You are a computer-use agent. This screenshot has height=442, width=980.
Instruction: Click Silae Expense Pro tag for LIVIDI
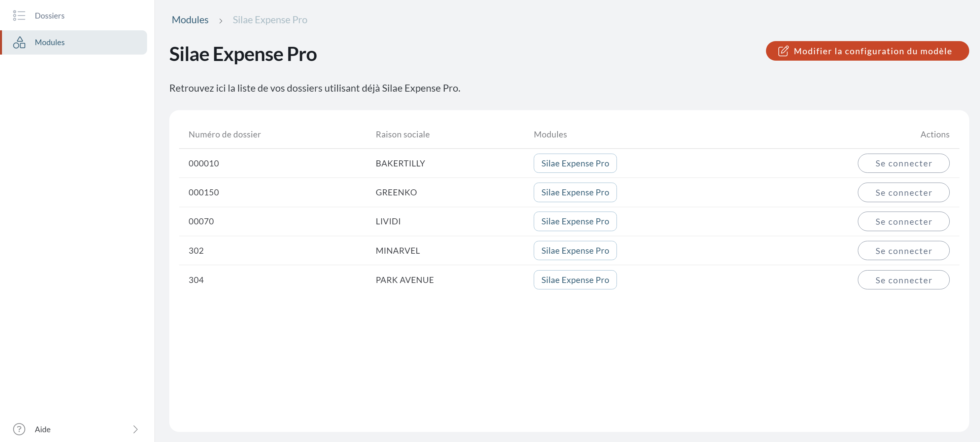click(x=575, y=222)
